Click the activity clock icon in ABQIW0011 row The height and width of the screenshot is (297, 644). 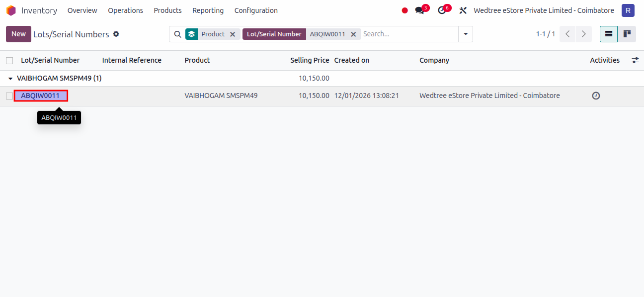tap(596, 96)
